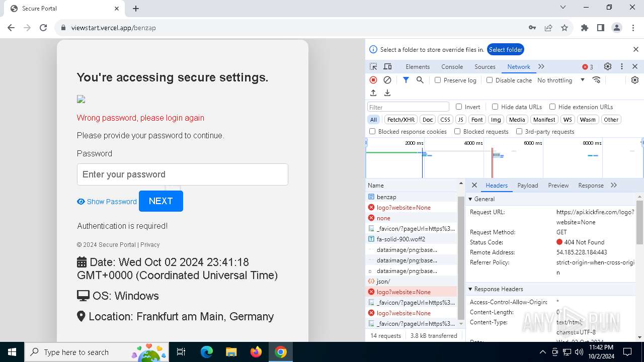Screen dimensions: 644x362
Task: Open DevTools customize three-dot menu
Action: pos(622,66)
